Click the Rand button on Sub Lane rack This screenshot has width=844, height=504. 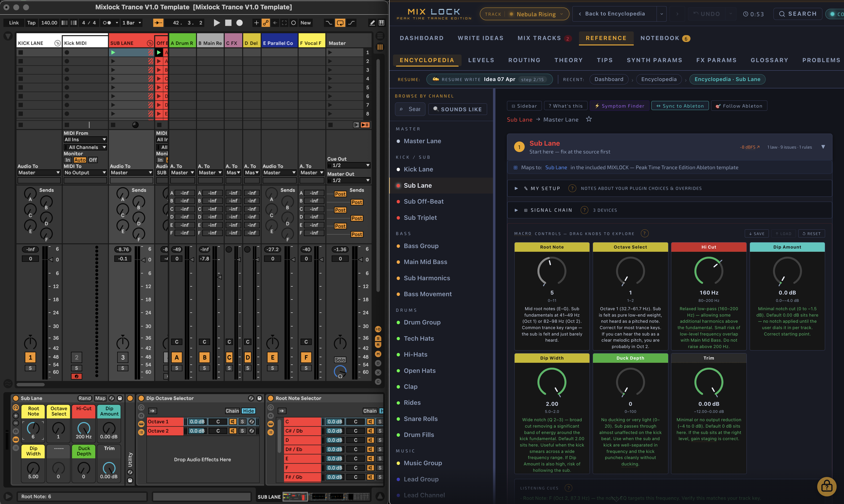[84, 398]
